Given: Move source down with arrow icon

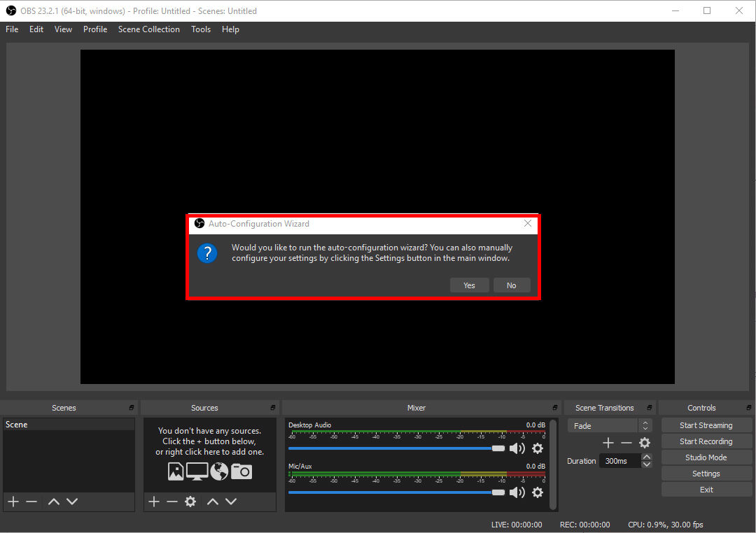Looking at the screenshot, I should [231, 502].
